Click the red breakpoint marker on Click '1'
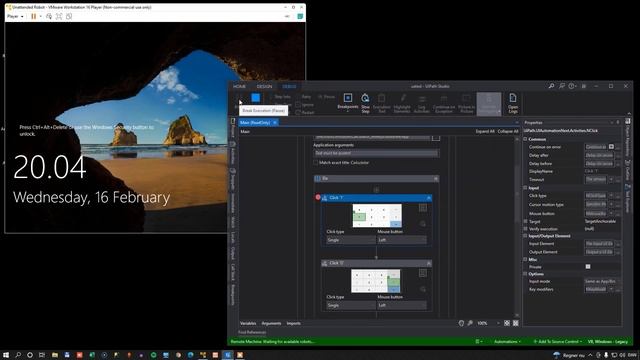 pos(318,198)
